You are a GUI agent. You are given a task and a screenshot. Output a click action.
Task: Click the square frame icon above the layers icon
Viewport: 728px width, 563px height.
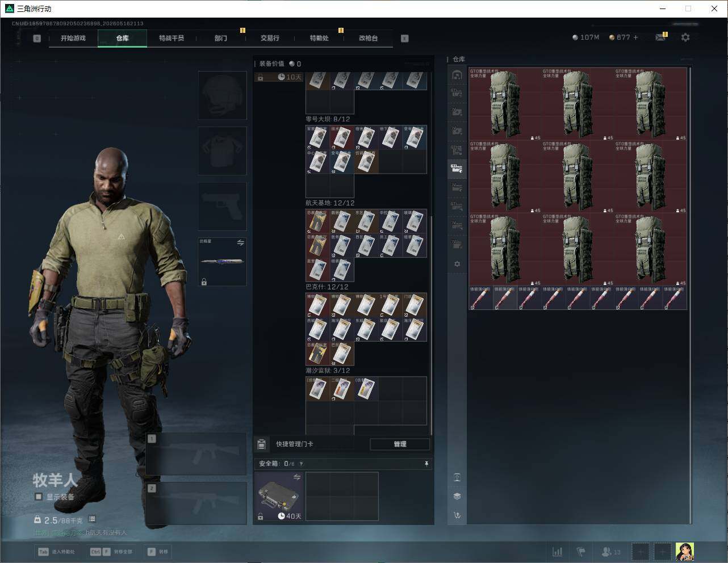point(457,477)
